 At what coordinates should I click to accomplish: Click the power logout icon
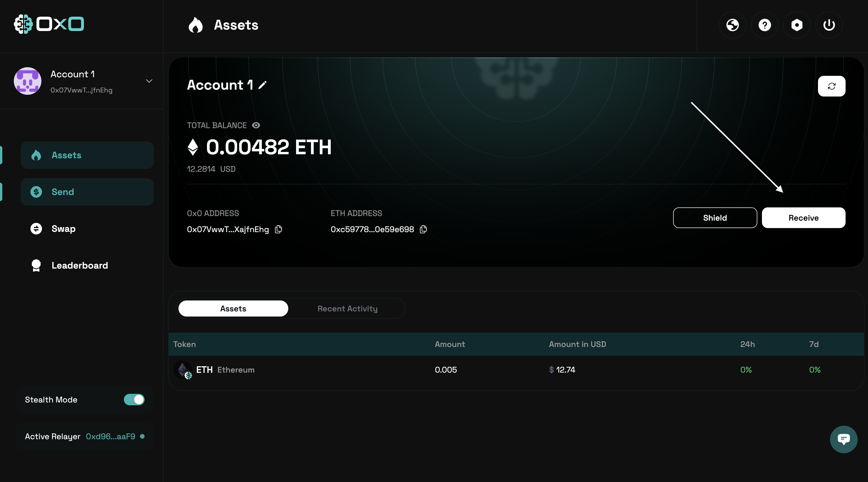pos(829,25)
